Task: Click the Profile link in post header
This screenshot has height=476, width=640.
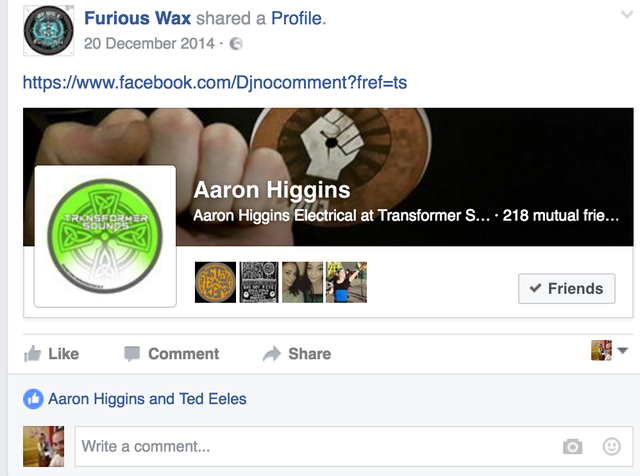Action: [297, 18]
